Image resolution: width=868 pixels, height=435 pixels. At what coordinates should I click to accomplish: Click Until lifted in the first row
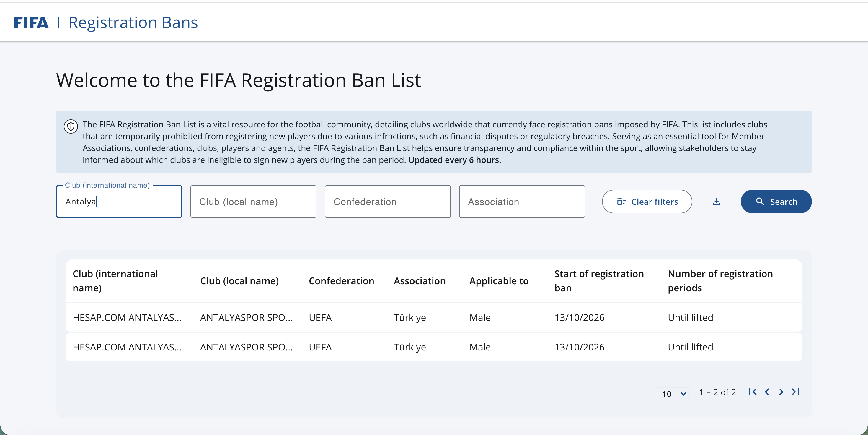(x=691, y=318)
